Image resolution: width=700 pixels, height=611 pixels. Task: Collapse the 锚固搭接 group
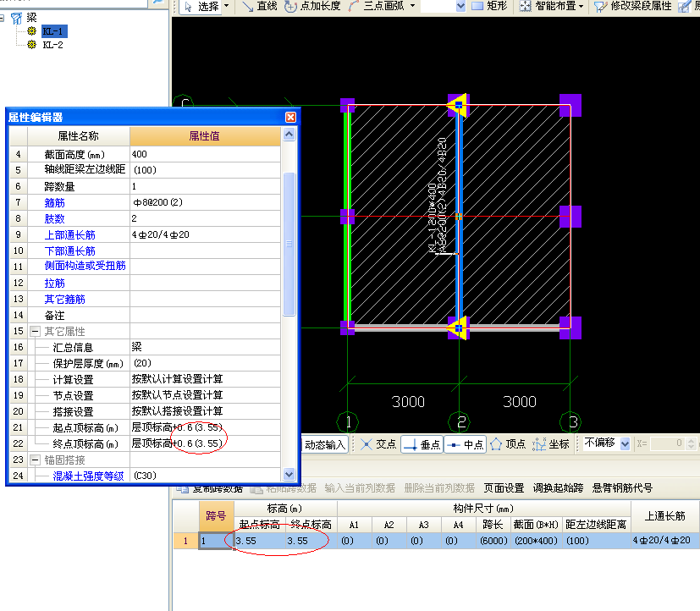pyautogui.click(x=35, y=460)
